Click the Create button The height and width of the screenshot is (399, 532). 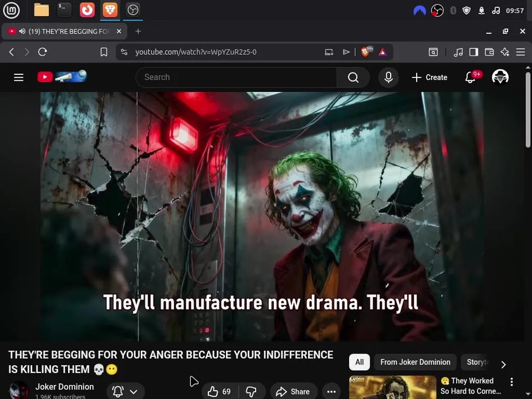click(429, 78)
